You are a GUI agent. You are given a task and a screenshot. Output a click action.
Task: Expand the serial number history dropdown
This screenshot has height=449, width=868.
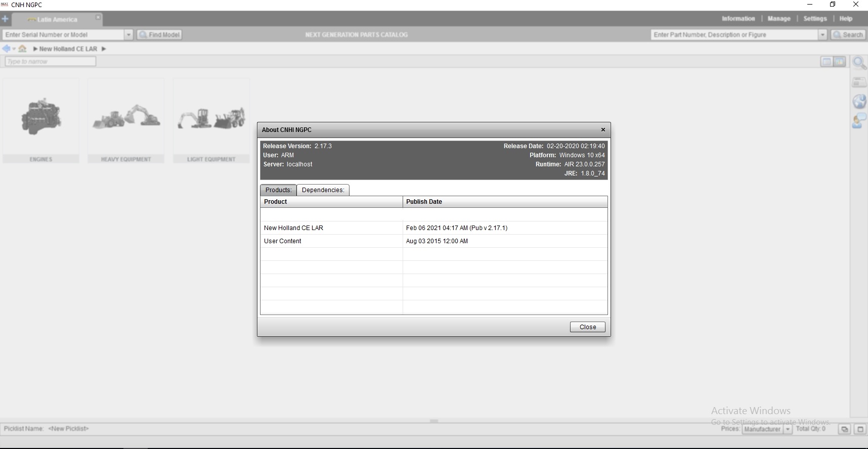coord(128,35)
